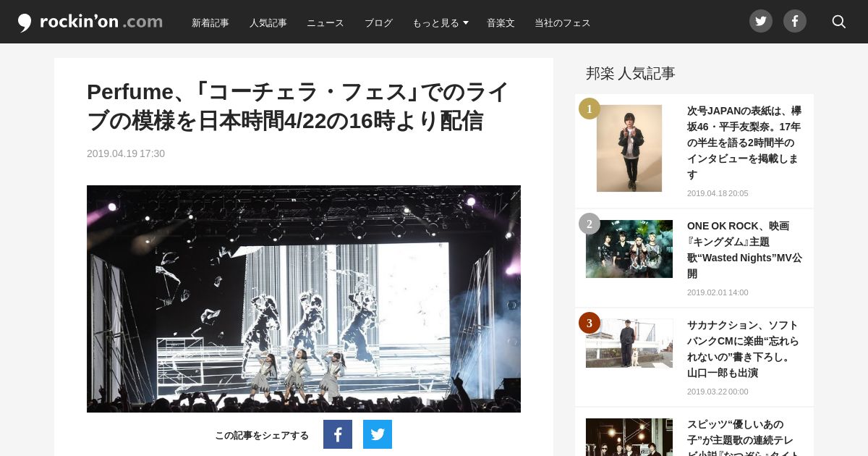Click スピッツ article thumbnail
Screen dimensions: 868x456
(629, 437)
